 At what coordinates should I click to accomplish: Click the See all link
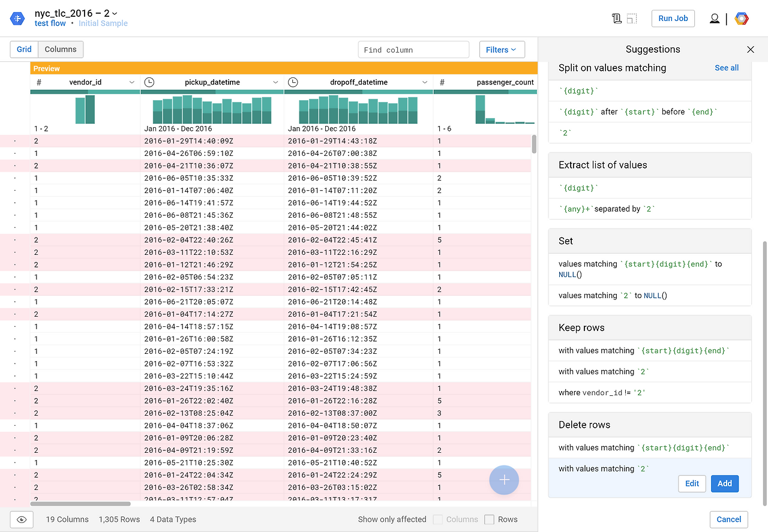tap(726, 68)
